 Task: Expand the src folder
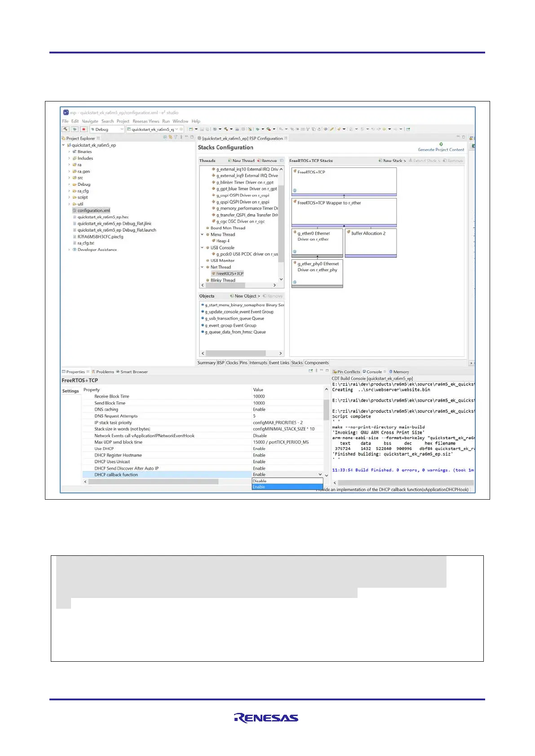click(x=69, y=178)
